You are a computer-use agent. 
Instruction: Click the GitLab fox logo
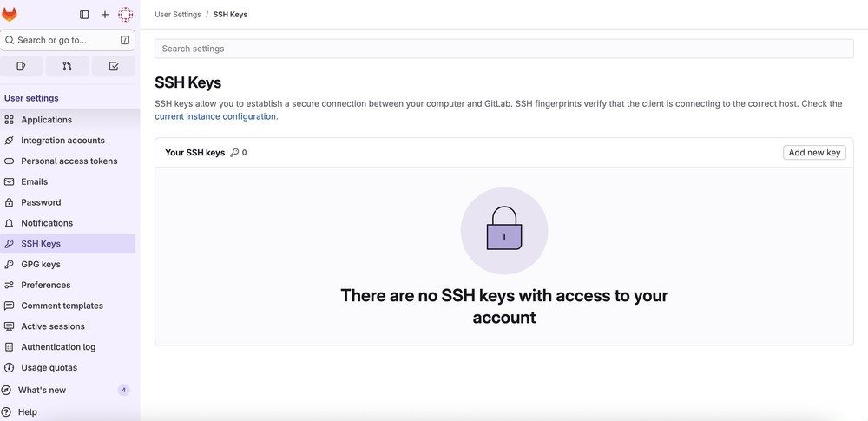pos(10,15)
